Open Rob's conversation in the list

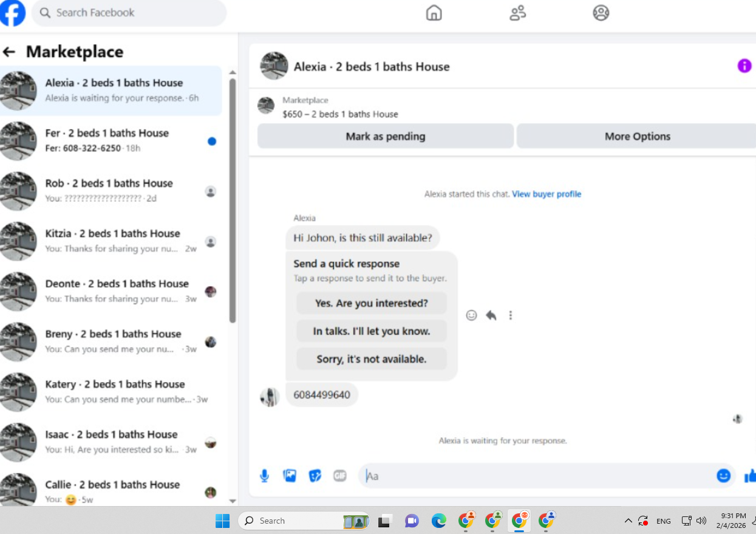pyautogui.click(x=111, y=191)
